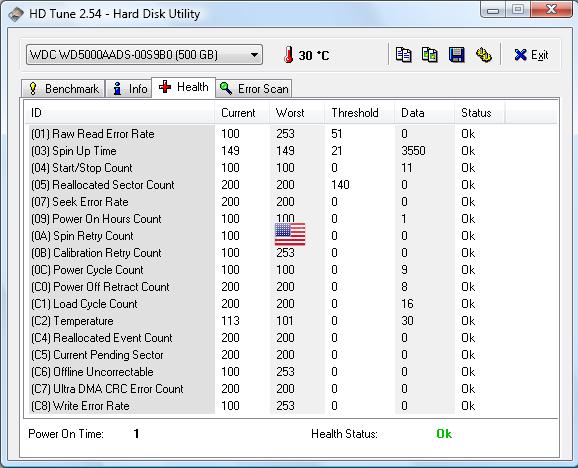This screenshot has height=468, width=578.
Task: Switch to the Info tab
Action: (x=129, y=89)
